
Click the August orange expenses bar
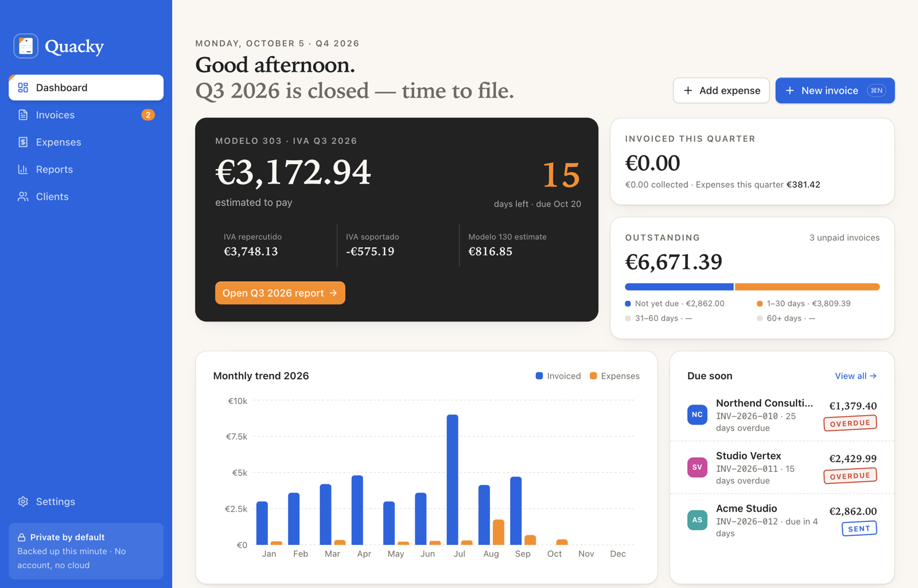499,532
